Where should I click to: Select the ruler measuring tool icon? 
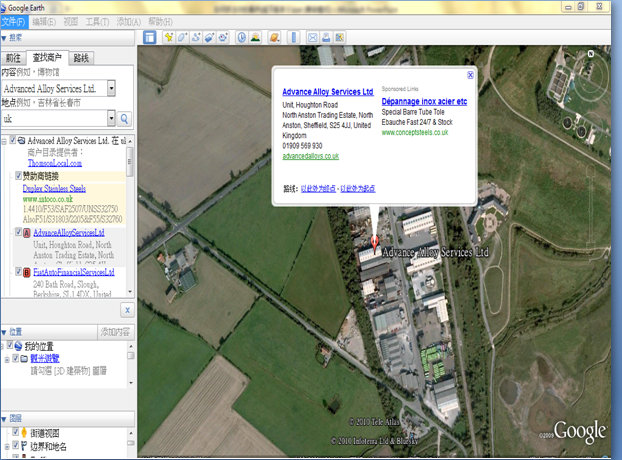click(x=294, y=37)
